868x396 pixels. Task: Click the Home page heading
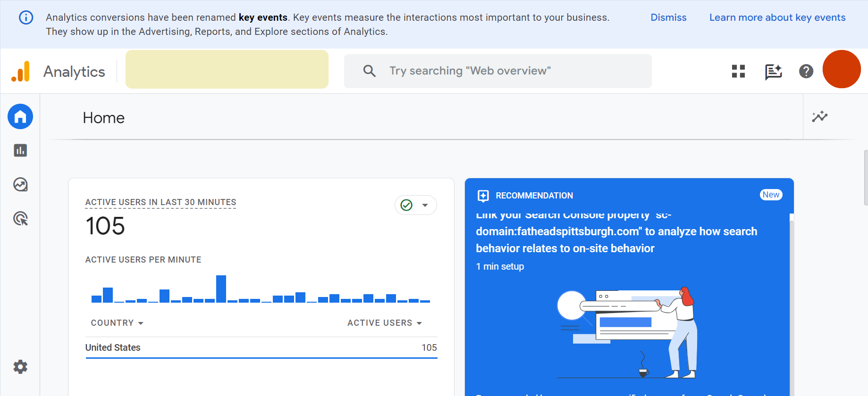click(104, 118)
